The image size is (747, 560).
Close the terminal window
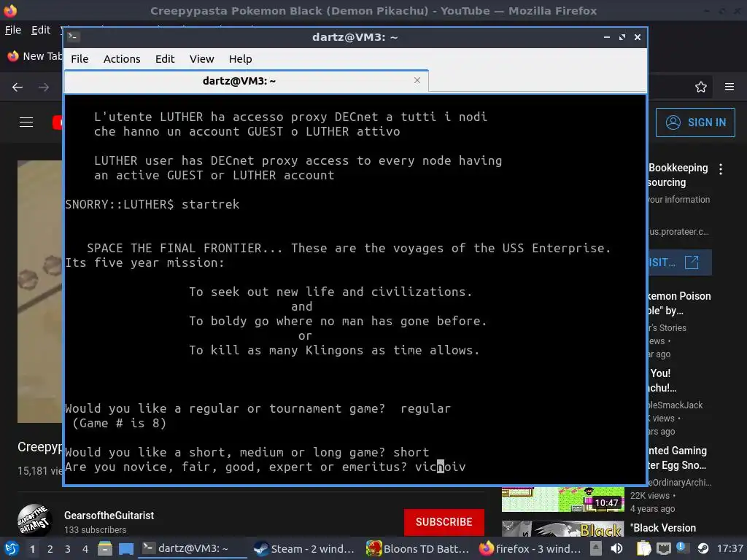[x=638, y=37]
